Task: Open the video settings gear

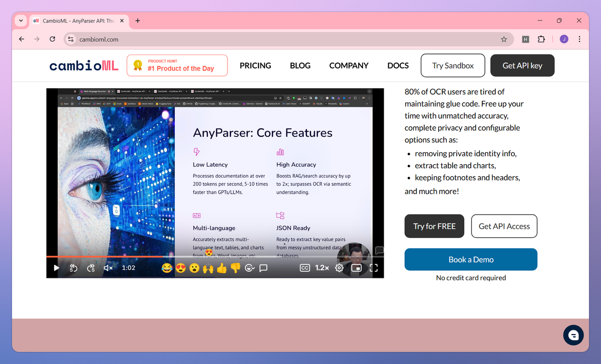Action: coord(339,268)
